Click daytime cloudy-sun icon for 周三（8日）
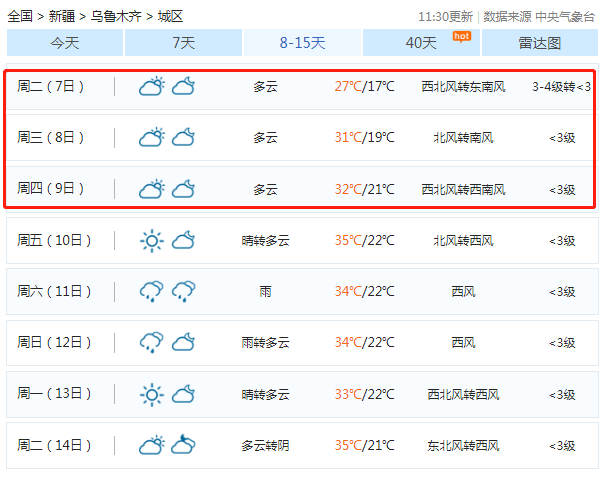 [152, 137]
